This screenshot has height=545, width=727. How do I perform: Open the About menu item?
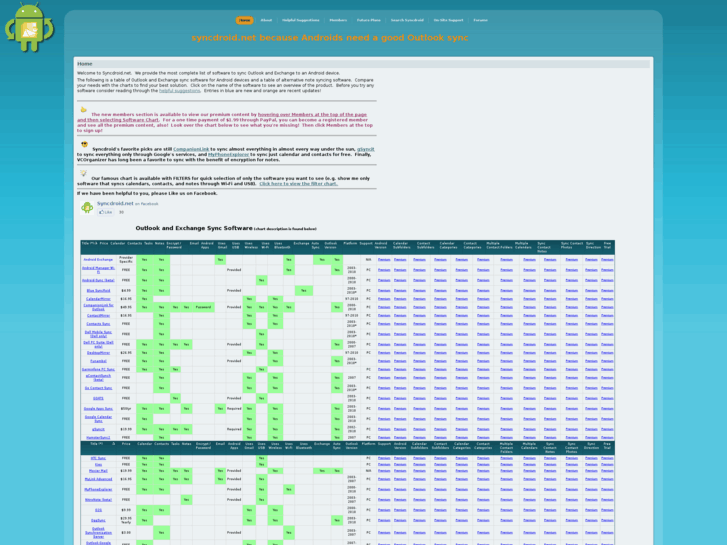[x=266, y=20]
